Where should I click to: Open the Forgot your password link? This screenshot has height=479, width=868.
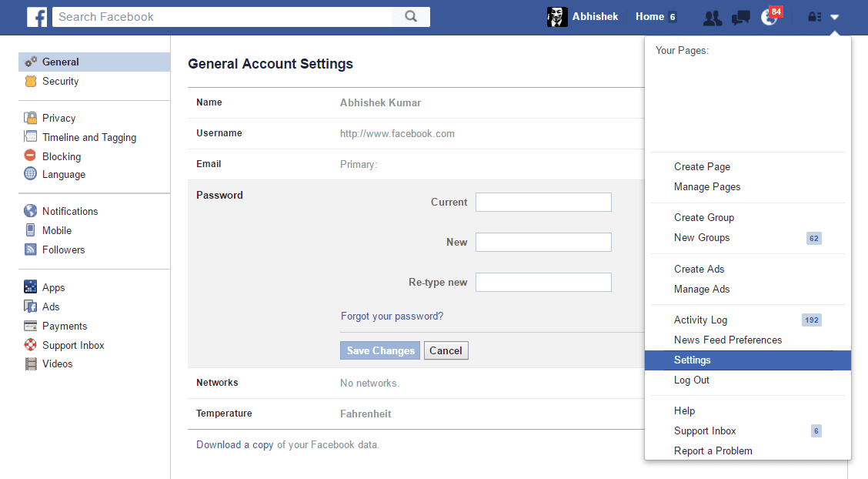pyautogui.click(x=392, y=317)
